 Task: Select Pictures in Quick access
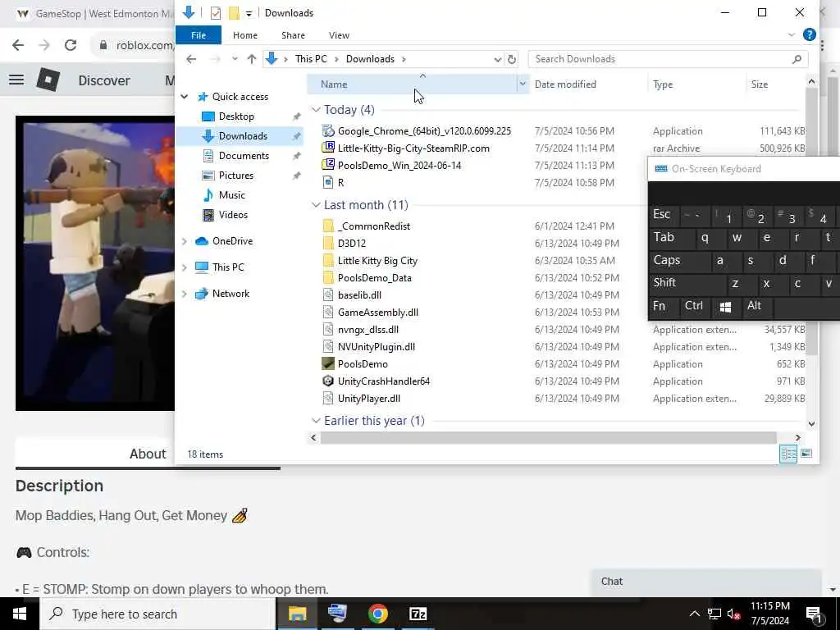coord(235,176)
